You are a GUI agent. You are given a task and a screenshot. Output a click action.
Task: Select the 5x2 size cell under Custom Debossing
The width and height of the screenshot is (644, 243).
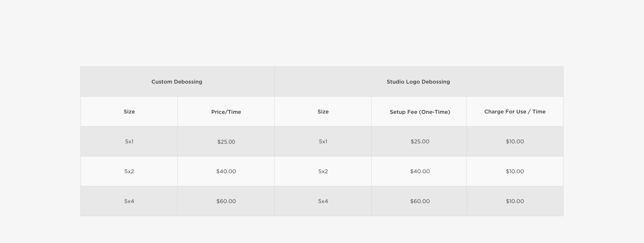tap(129, 171)
